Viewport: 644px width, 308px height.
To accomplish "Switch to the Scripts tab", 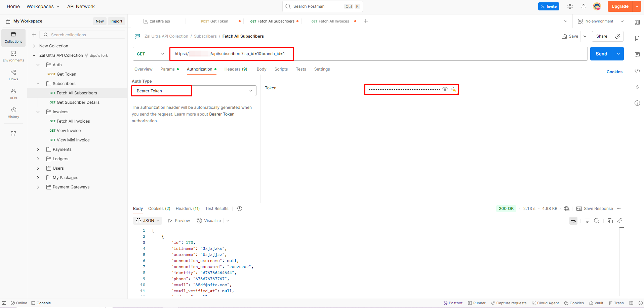I will (x=281, y=69).
